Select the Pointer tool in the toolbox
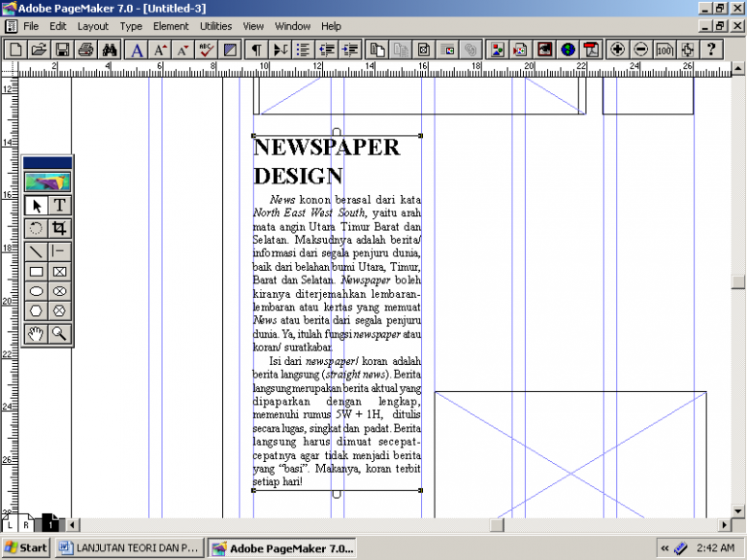The width and height of the screenshot is (747, 560). point(36,206)
